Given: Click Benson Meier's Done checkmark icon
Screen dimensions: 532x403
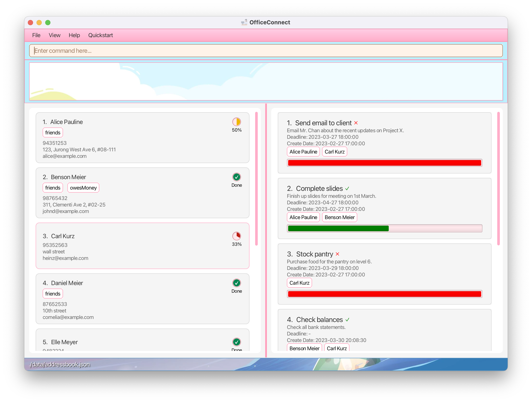Looking at the screenshot, I should [x=237, y=177].
